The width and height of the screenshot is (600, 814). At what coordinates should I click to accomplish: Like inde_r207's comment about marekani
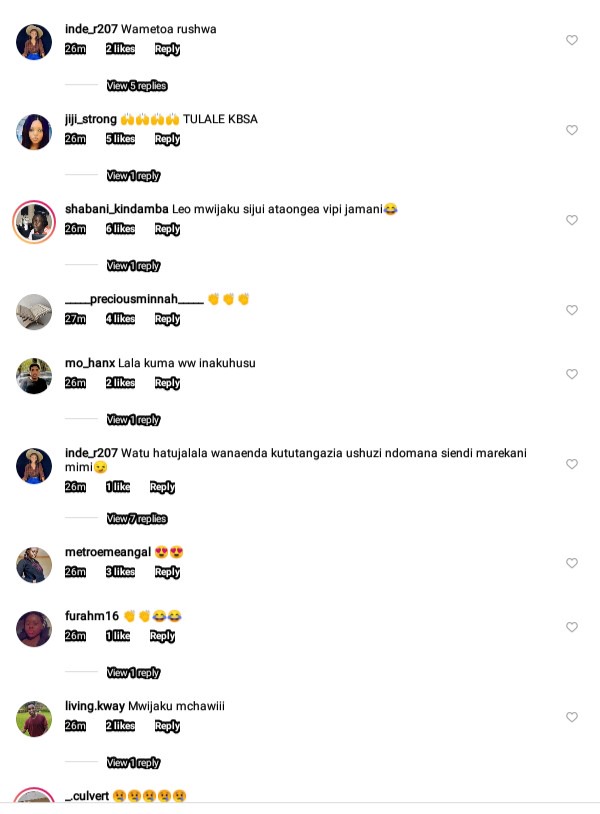coord(571,464)
